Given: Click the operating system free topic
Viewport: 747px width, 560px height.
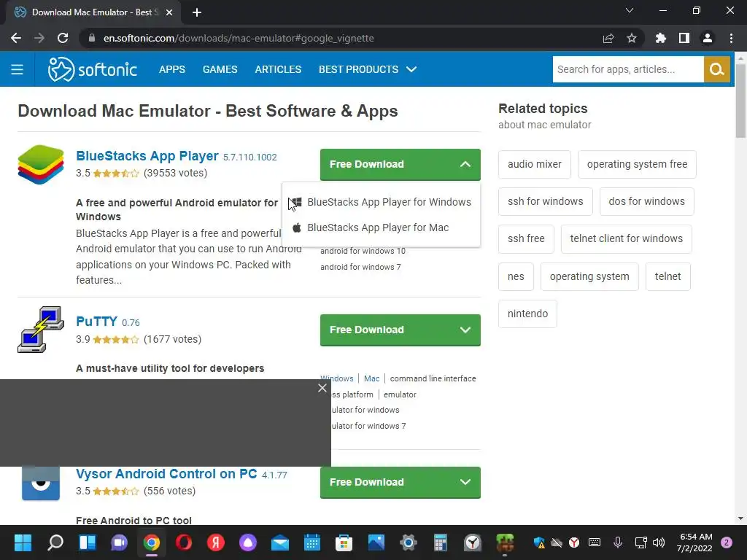Looking at the screenshot, I should pyautogui.click(x=637, y=164).
